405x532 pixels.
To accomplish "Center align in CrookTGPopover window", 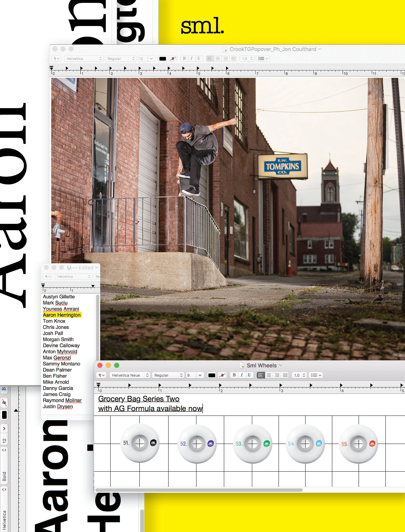I will click(x=218, y=58).
